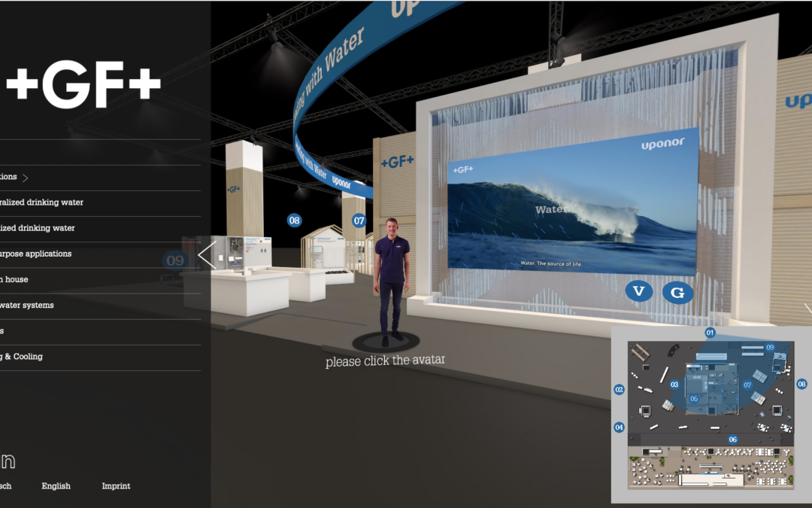The width and height of the screenshot is (812, 508).
Task: Click the faded 09 hotspot beside the menu
Action: 175,260
